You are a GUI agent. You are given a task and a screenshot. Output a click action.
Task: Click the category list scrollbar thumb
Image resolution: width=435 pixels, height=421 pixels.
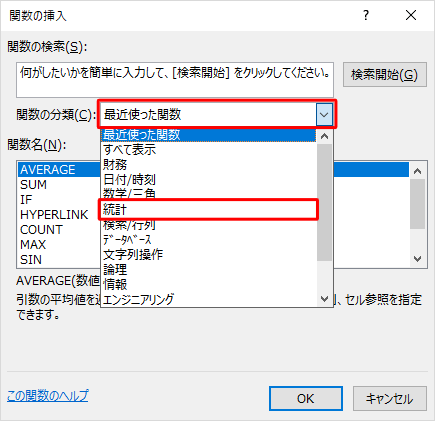324,202
